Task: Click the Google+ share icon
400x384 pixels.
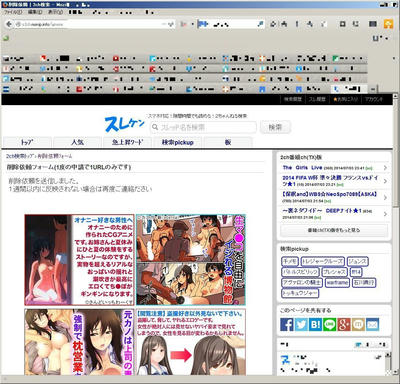Action: (344, 324)
